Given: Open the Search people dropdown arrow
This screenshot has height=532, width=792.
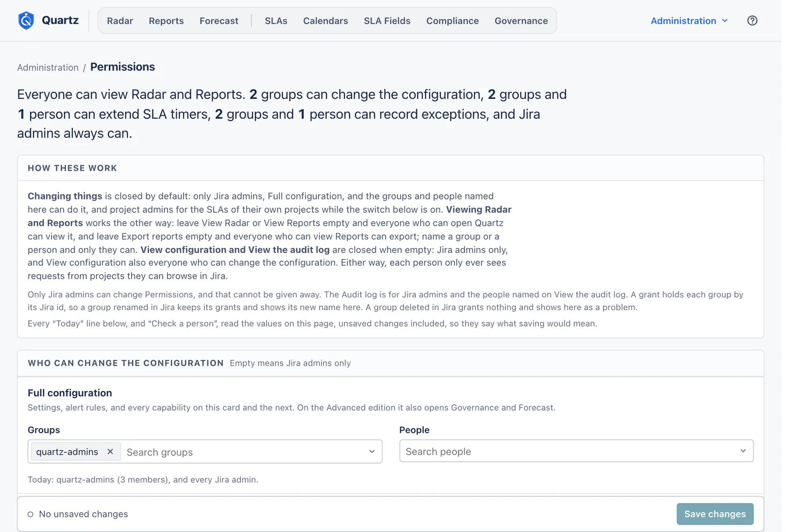Looking at the screenshot, I should point(743,451).
